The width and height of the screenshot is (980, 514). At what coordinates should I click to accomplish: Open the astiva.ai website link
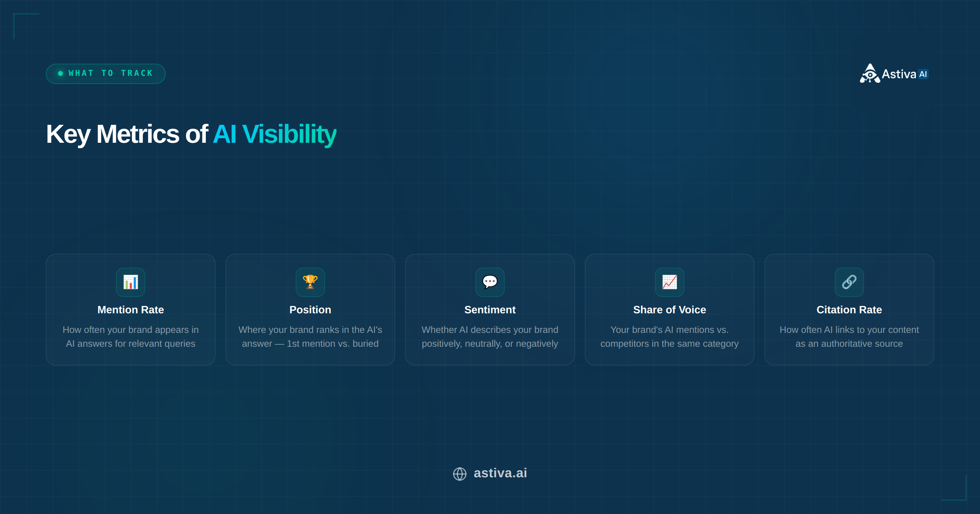point(500,473)
